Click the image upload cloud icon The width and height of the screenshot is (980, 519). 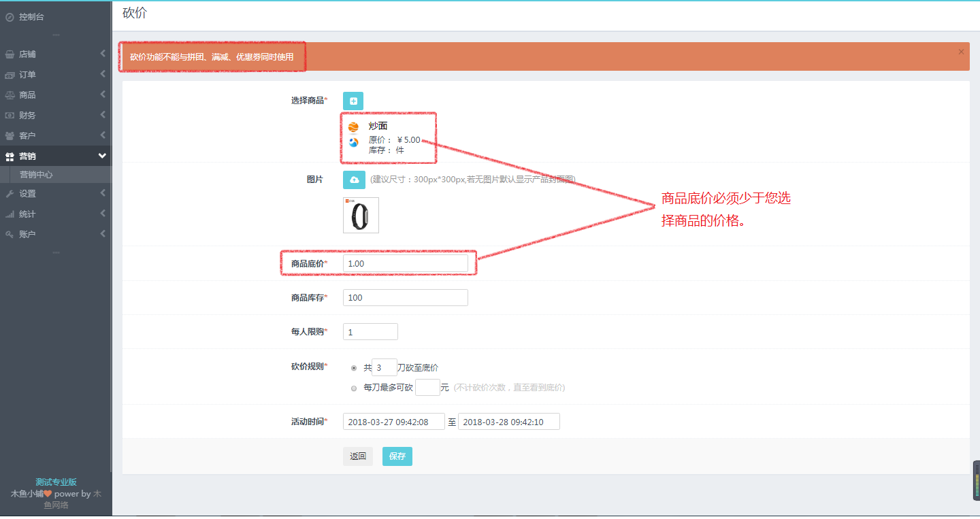(x=354, y=180)
